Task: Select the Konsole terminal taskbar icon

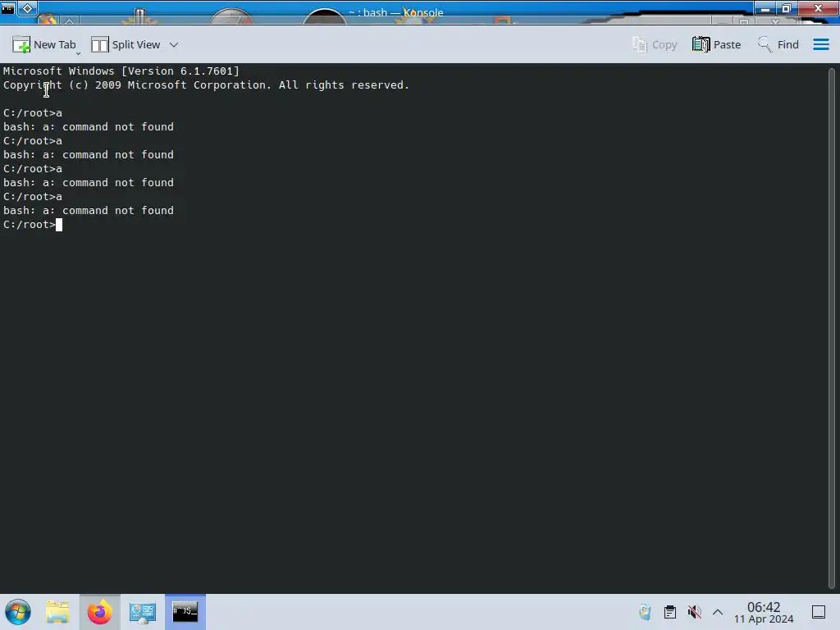Action: pos(185,612)
